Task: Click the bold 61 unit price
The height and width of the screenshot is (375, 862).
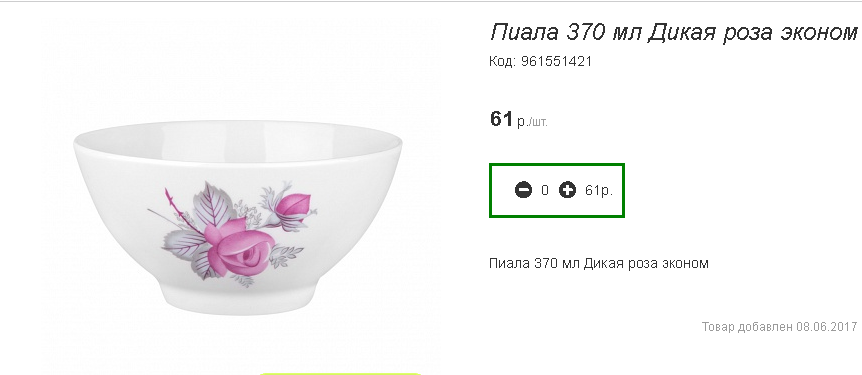Action: coord(501,119)
